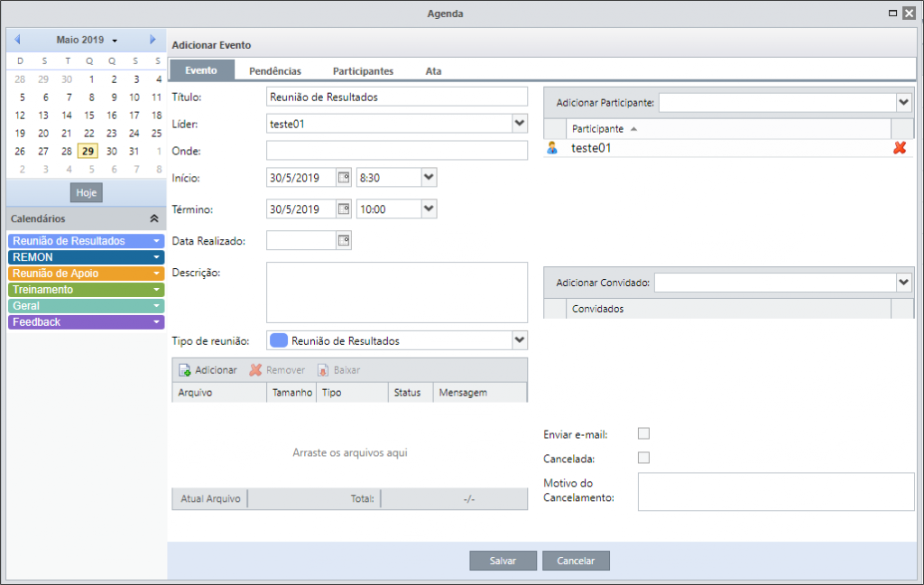Viewport: 924px width, 585px height.
Task: Go to next month in calendar
Action: click(152, 40)
